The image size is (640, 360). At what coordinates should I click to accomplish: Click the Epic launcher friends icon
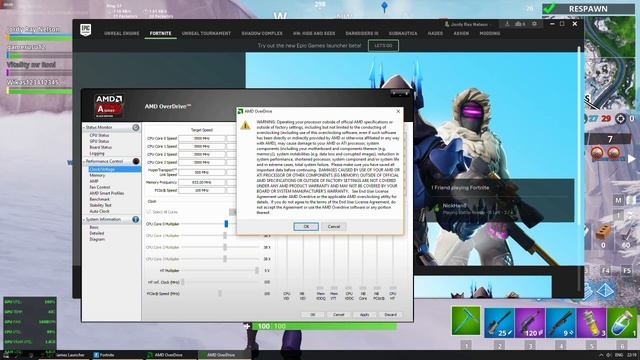pyautogui.click(x=520, y=24)
